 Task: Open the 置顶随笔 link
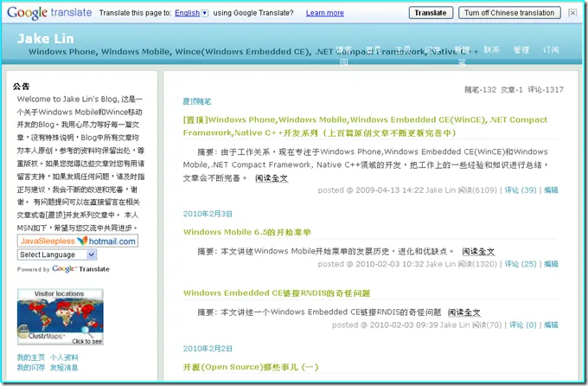click(197, 101)
